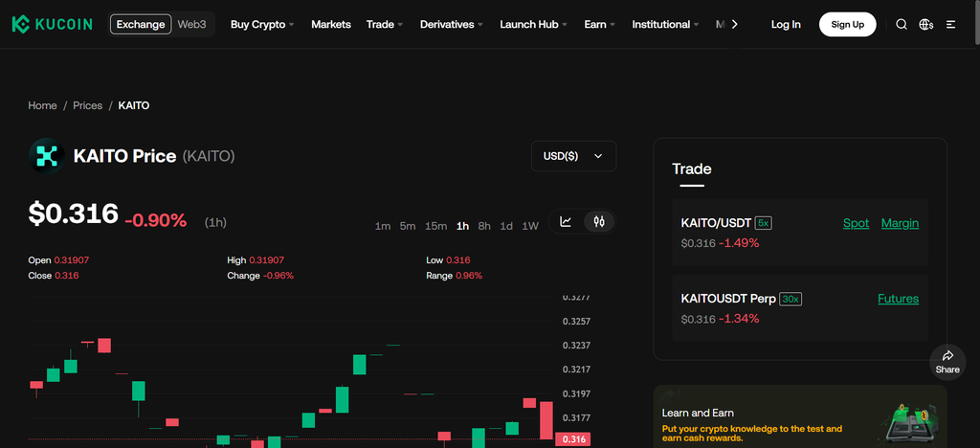Select the Trade tab in side panel

pos(692,169)
